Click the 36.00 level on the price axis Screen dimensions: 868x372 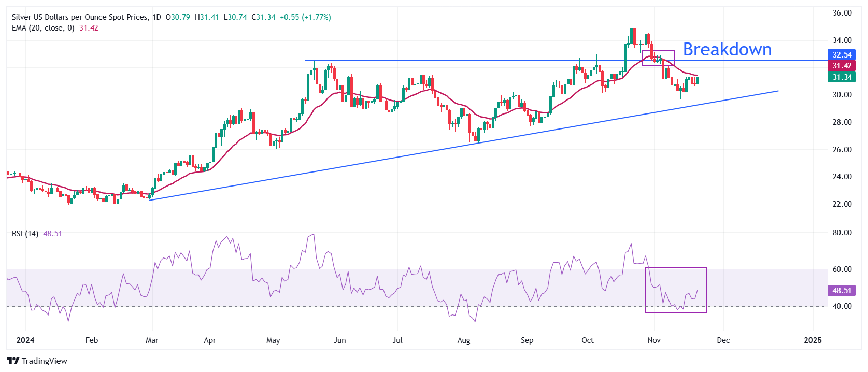(842, 13)
